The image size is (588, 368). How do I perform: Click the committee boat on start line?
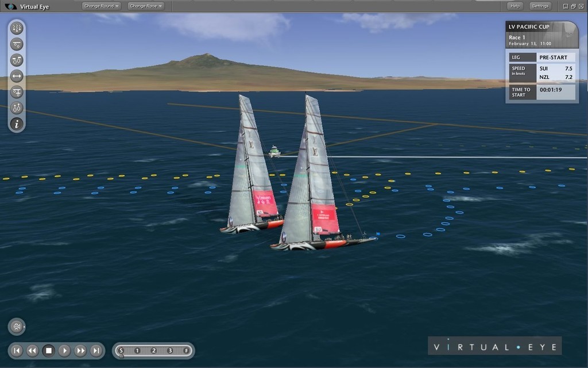coord(274,152)
